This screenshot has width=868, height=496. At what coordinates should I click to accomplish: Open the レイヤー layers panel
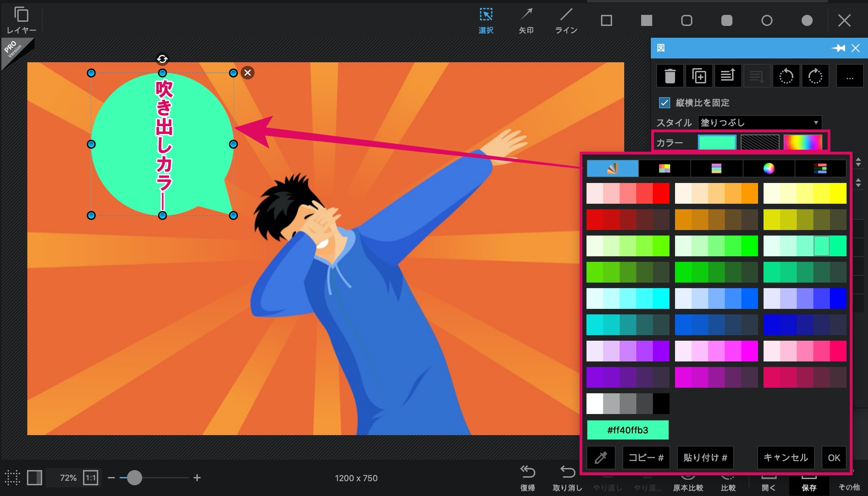click(x=21, y=21)
